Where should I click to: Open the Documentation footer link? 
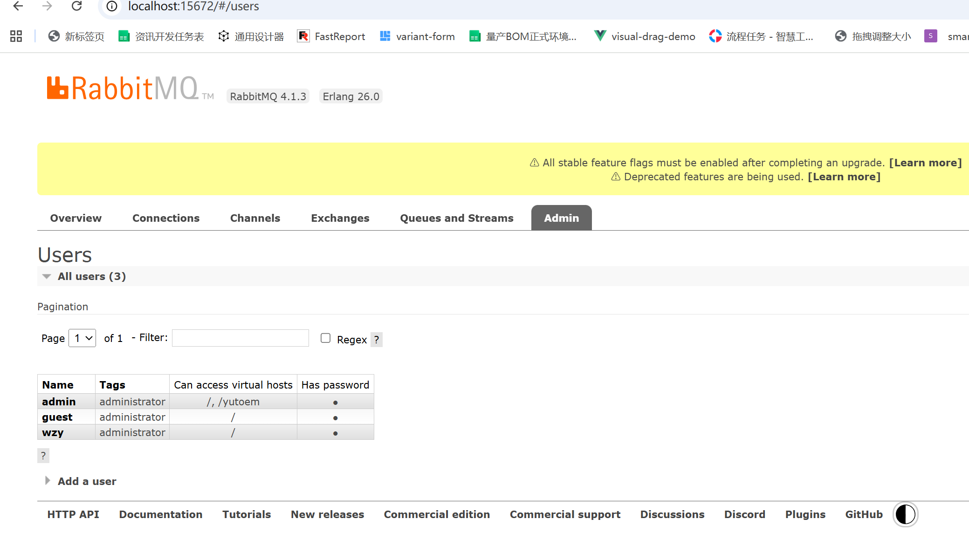click(x=161, y=514)
